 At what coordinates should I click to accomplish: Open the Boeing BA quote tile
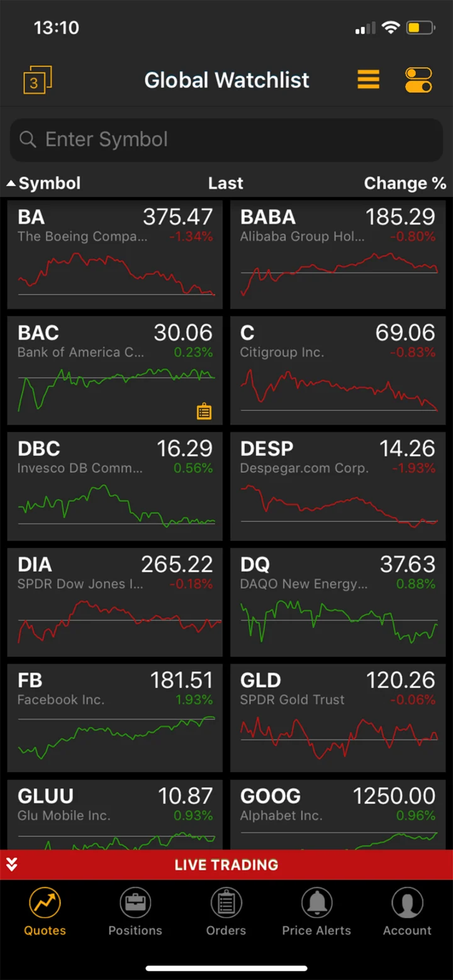(x=115, y=255)
